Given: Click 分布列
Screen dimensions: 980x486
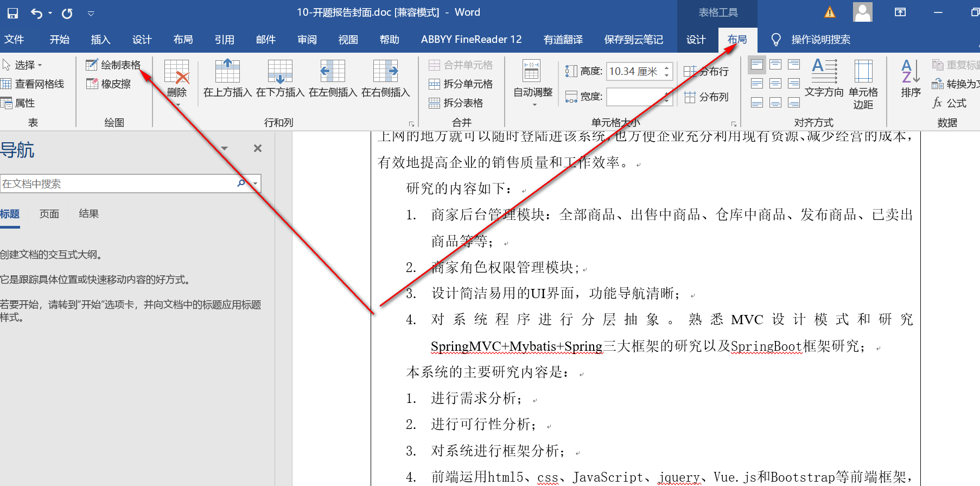Looking at the screenshot, I should click(706, 97).
